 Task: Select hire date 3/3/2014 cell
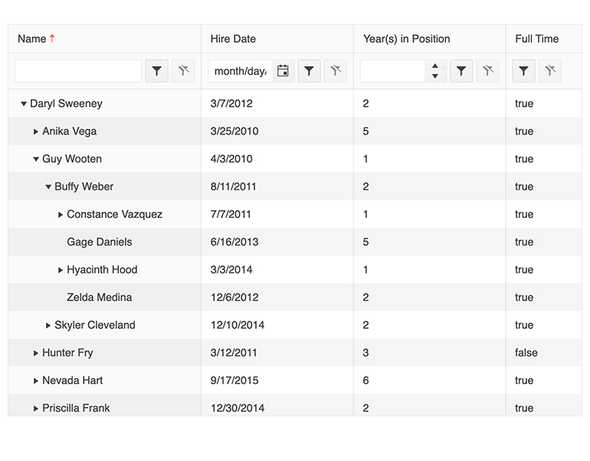click(x=277, y=270)
